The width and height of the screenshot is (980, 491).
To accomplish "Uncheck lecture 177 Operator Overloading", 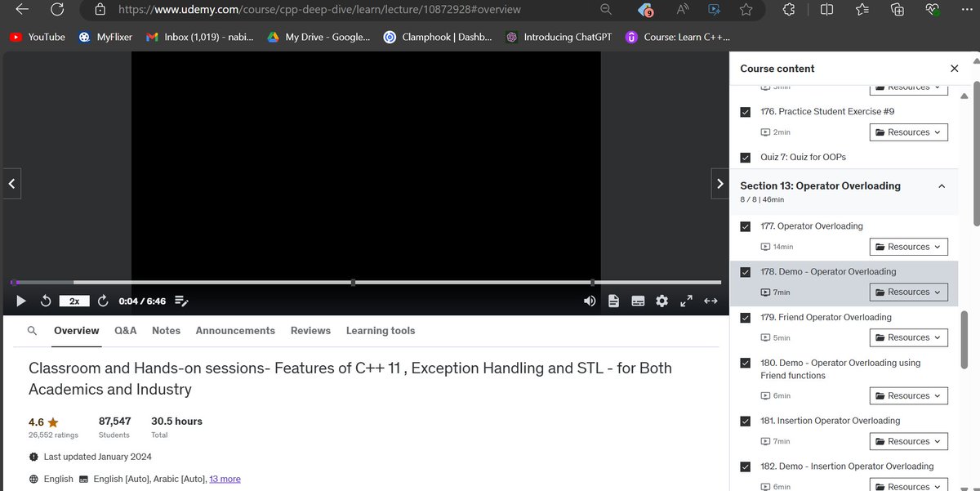I will [745, 226].
